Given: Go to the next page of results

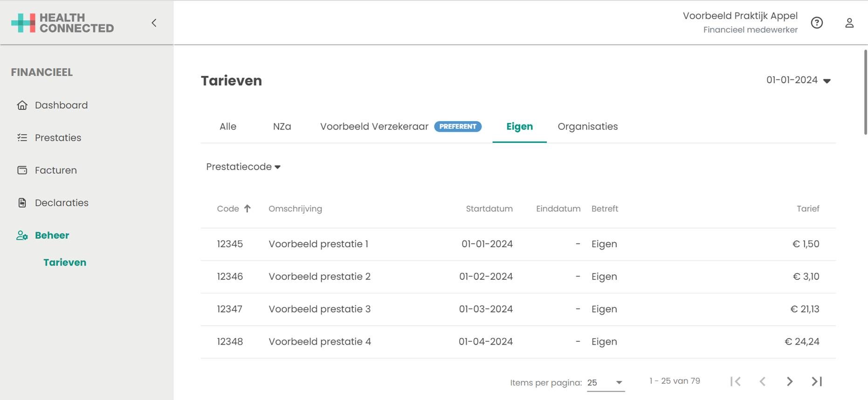Looking at the screenshot, I should (x=789, y=381).
